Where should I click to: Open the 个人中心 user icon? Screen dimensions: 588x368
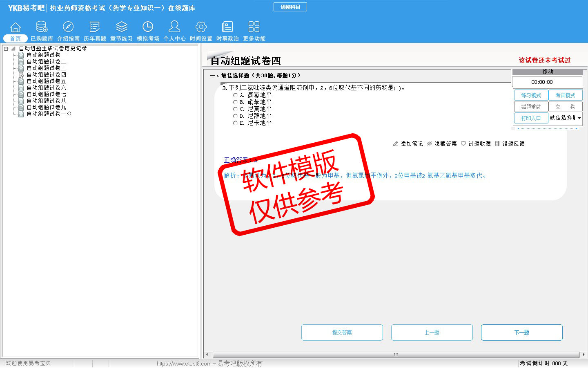pyautogui.click(x=174, y=27)
